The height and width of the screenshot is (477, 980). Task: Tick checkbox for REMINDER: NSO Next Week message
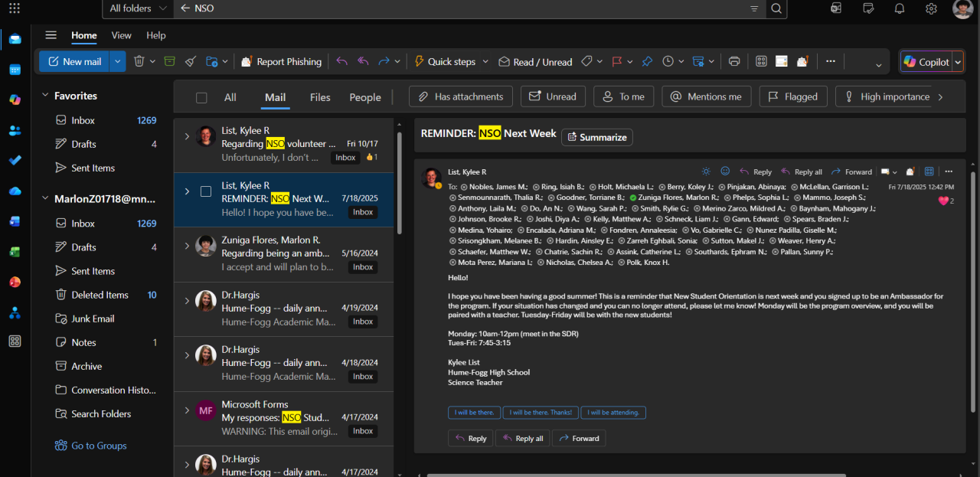206,191
